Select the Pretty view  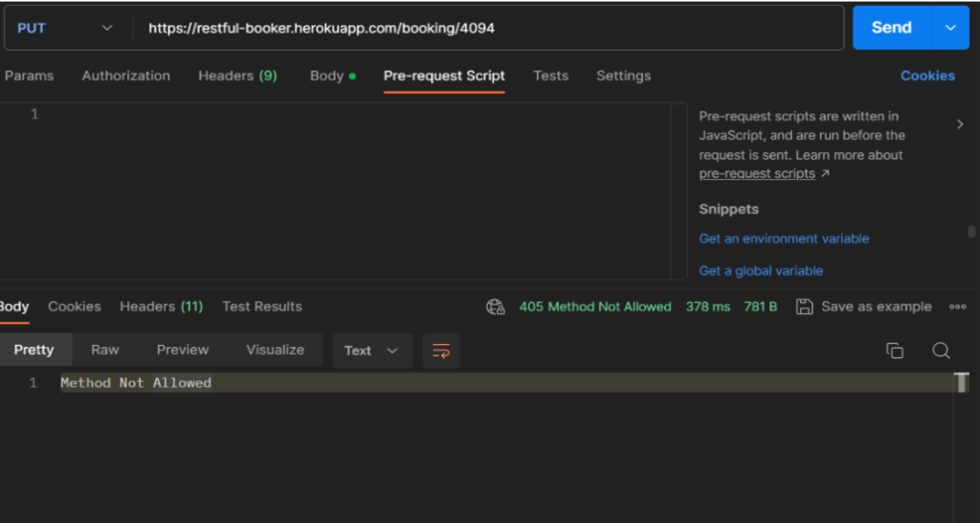34,350
